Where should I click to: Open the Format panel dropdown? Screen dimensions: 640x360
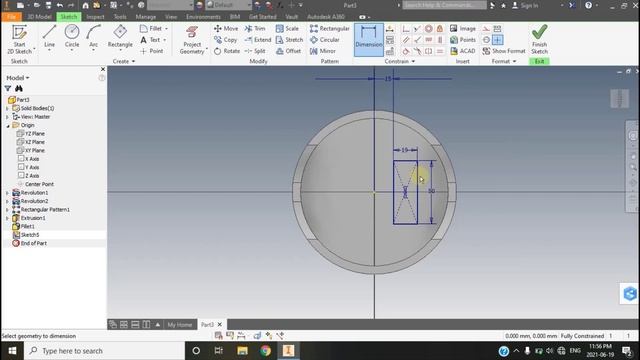(x=504, y=61)
